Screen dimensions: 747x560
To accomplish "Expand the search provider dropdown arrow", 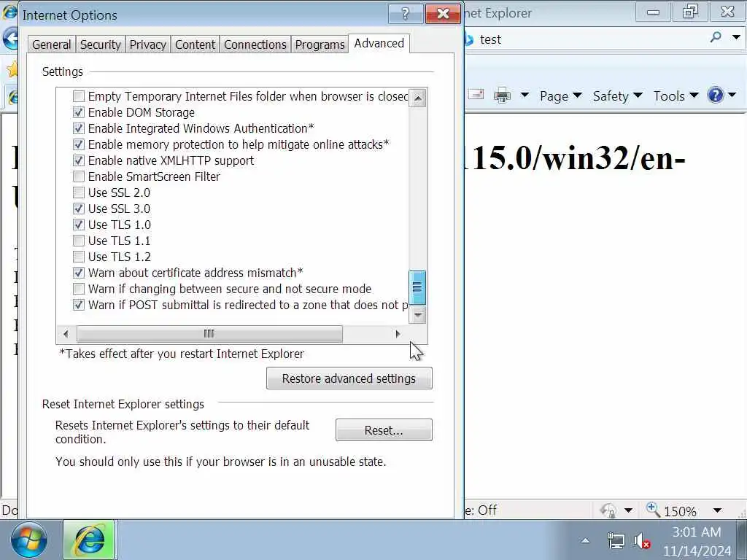I will click(x=736, y=37).
